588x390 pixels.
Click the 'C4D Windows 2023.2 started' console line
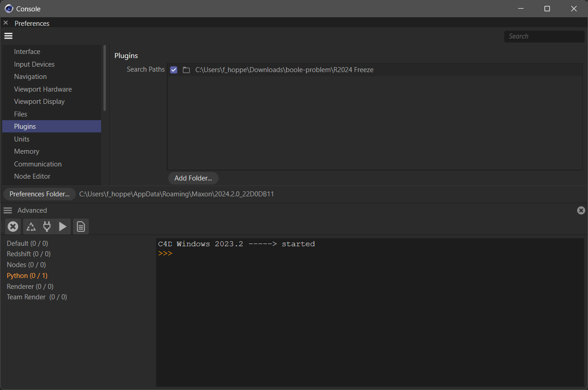click(x=236, y=244)
